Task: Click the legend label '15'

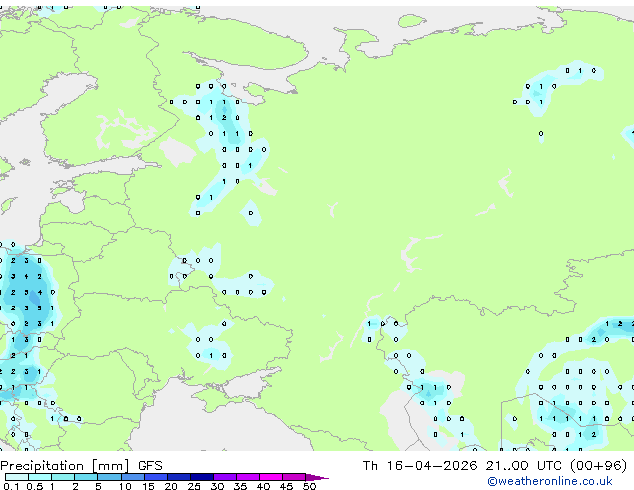Action: [x=148, y=486]
